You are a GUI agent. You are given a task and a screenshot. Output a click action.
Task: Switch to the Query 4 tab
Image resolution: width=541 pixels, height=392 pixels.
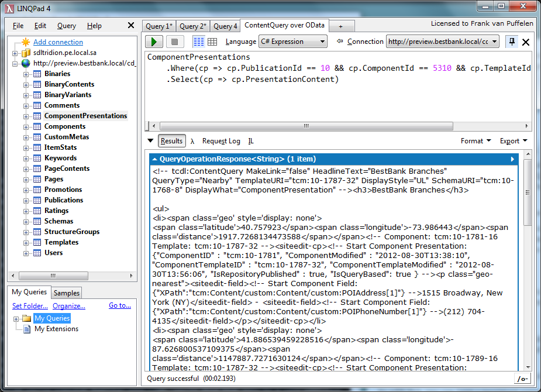225,26
